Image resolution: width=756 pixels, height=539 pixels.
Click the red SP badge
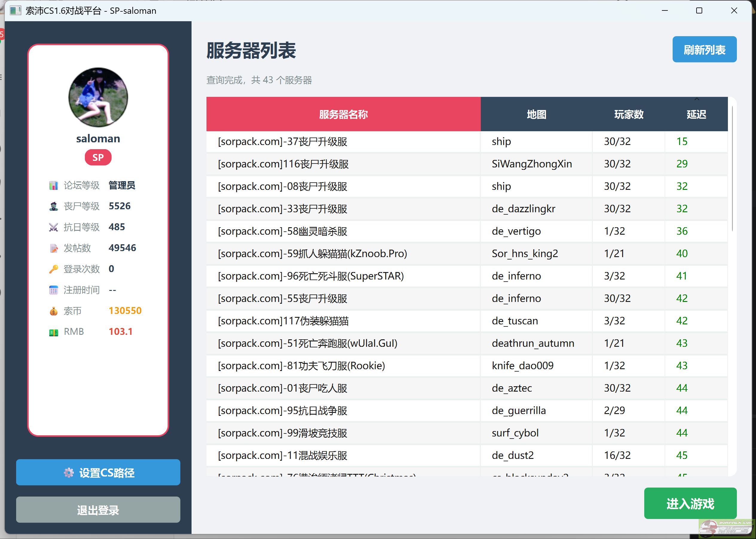click(98, 157)
